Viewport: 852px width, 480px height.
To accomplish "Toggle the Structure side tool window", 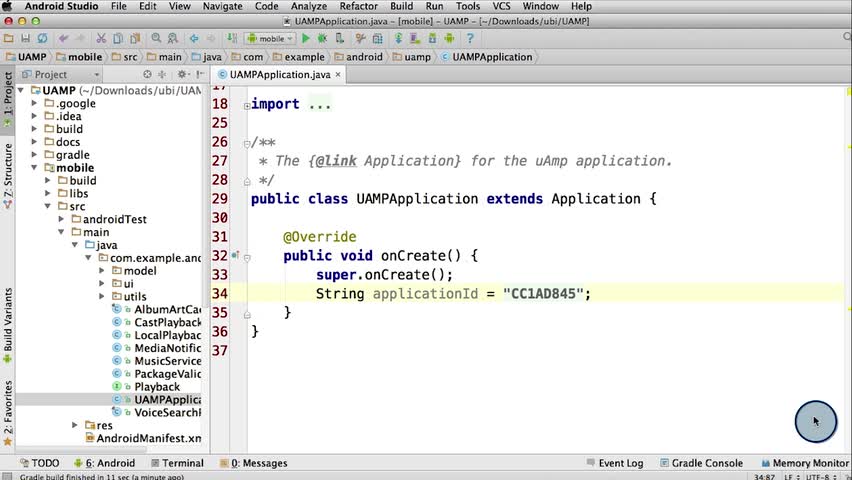I will click(8, 176).
